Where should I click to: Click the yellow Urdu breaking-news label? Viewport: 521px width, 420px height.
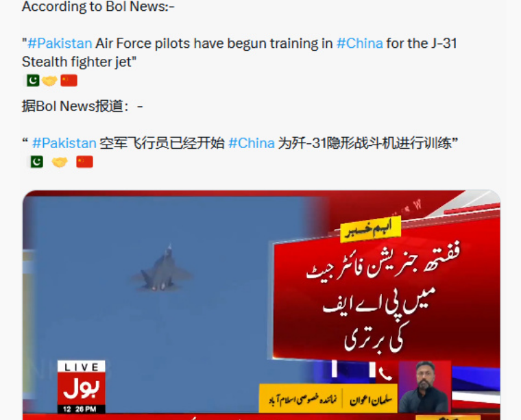370,228
